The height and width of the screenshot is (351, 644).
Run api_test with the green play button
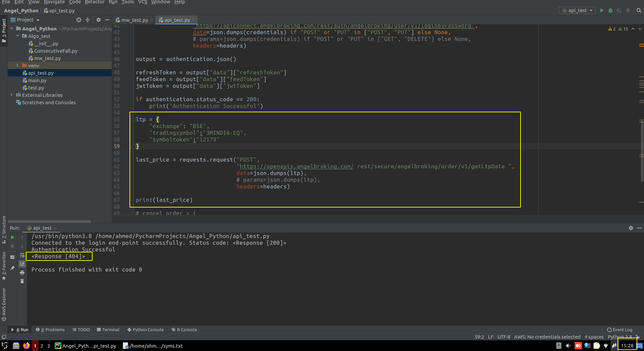click(602, 10)
